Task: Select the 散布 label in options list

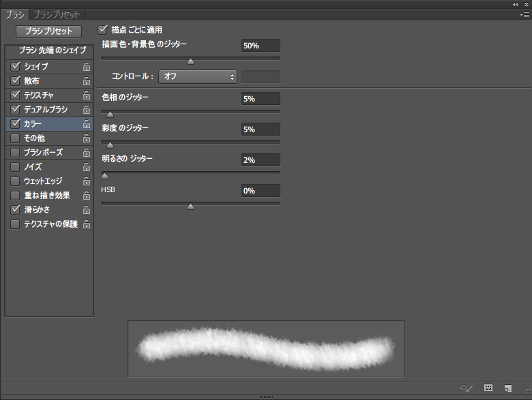Action: pyautogui.click(x=31, y=81)
